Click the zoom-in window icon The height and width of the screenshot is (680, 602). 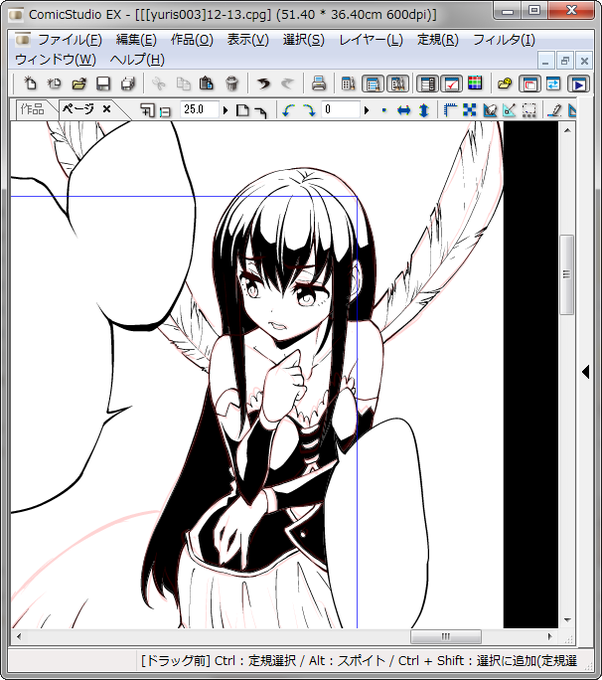coord(147,110)
